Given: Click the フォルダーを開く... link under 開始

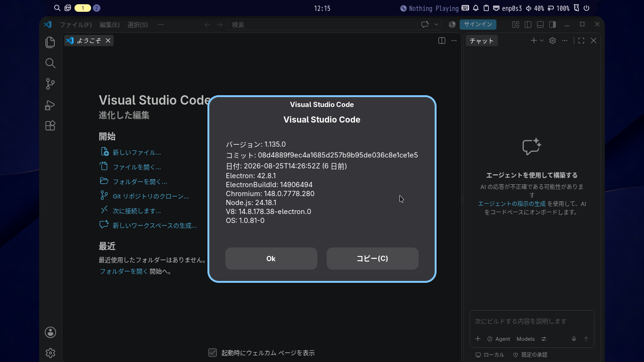Looking at the screenshot, I should (140, 182).
